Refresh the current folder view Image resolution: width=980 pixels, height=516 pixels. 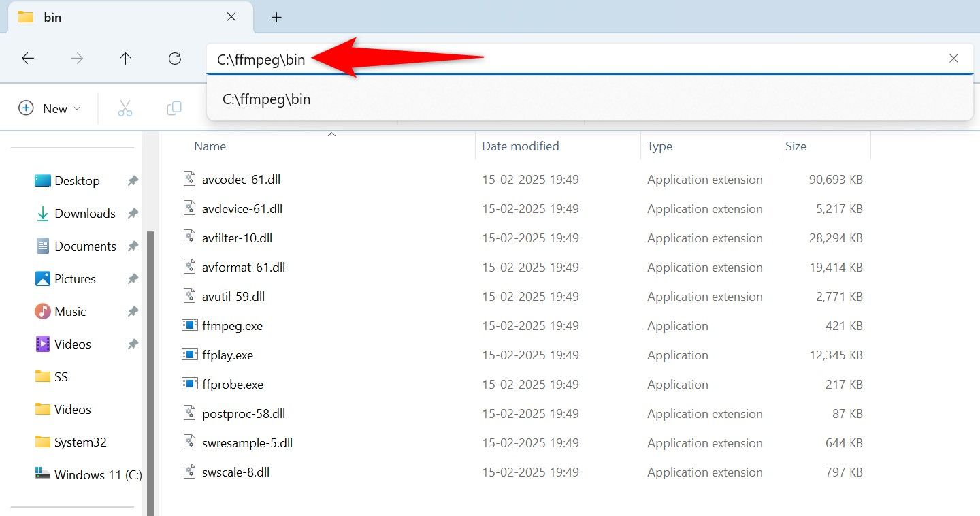point(175,58)
